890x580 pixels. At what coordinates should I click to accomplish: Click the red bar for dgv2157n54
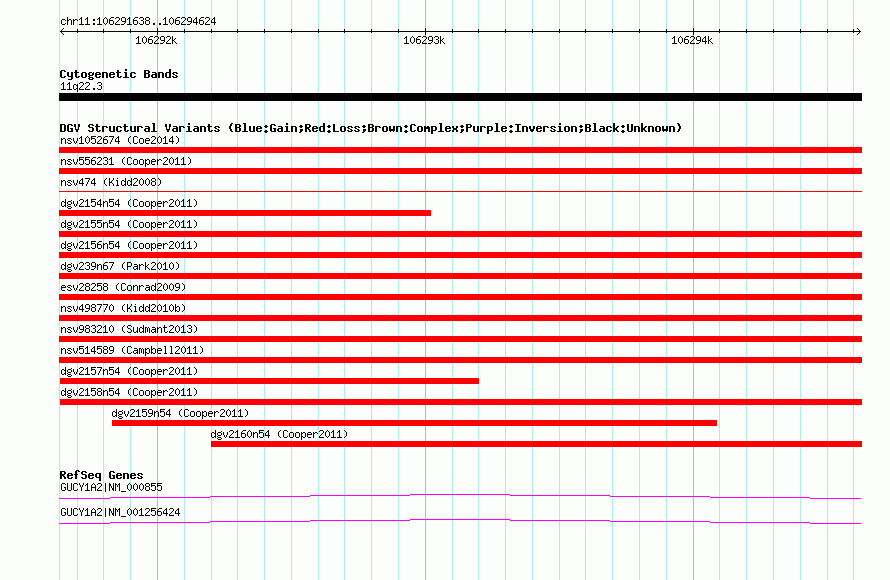[x=269, y=381]
